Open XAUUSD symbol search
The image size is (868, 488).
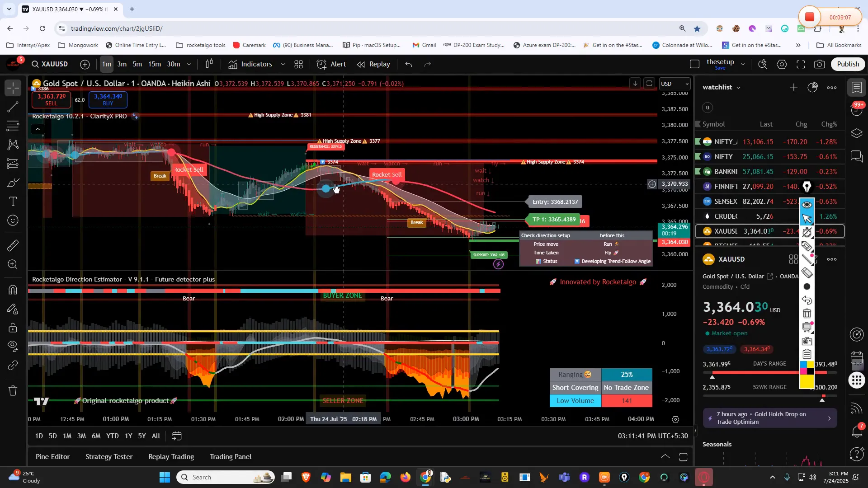point(50,64)
